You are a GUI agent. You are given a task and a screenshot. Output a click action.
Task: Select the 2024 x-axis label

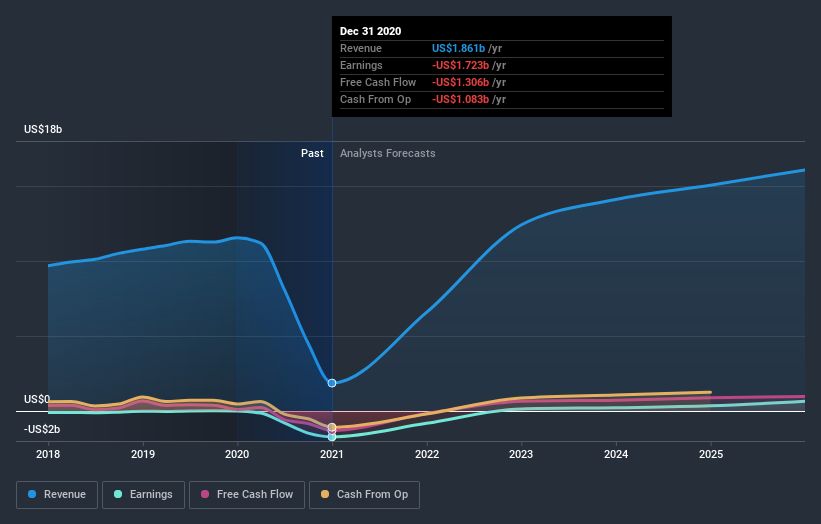[616, 454]
